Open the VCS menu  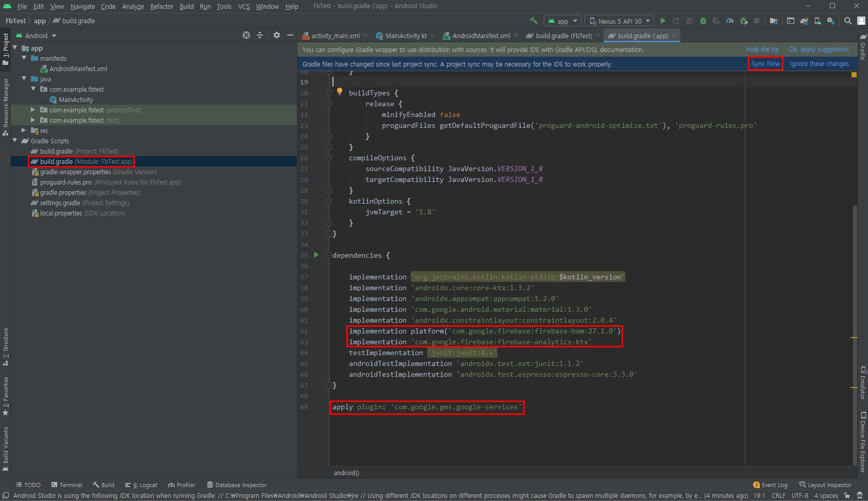pos(244,6)
